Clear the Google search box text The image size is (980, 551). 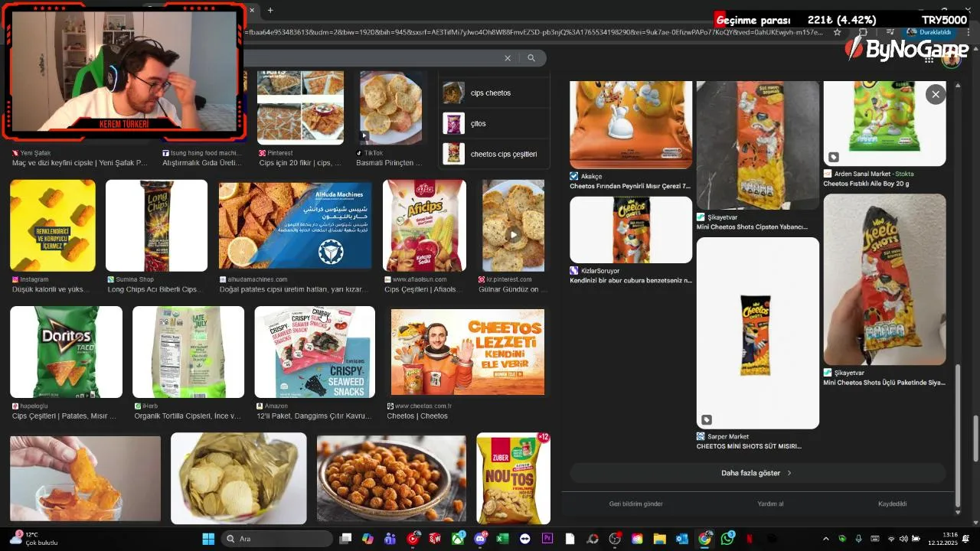(x=507, y=58)
